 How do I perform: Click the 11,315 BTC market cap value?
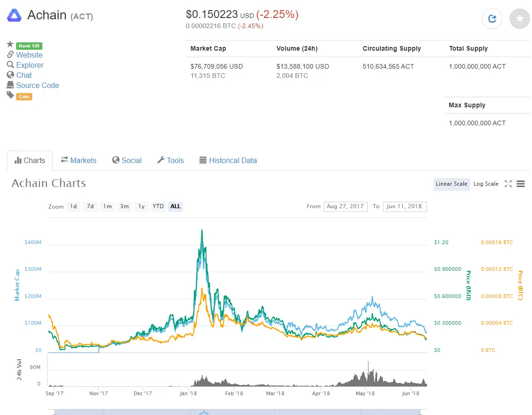(x=208, y=76)
